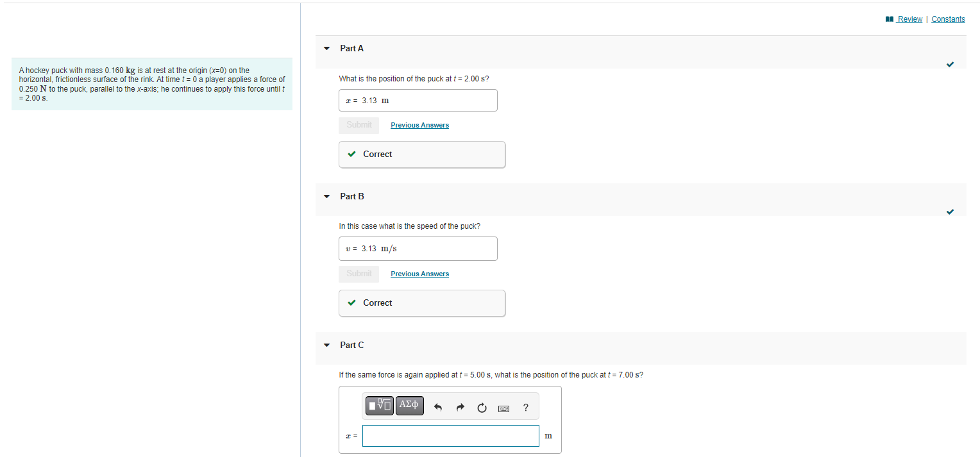Open the help question mark
This screenshot has height=457, width=980.
pyautogui.click(x=526, y=407)
